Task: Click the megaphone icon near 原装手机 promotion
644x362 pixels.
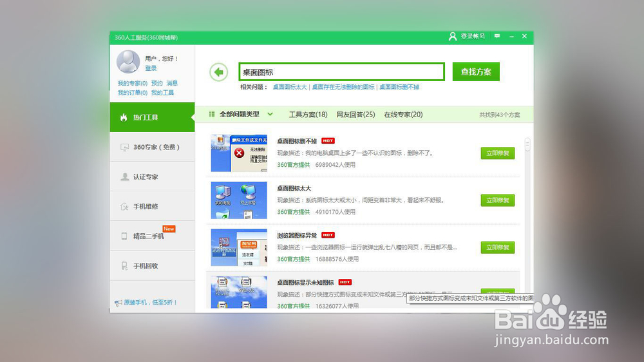Action: click(118, 303)
